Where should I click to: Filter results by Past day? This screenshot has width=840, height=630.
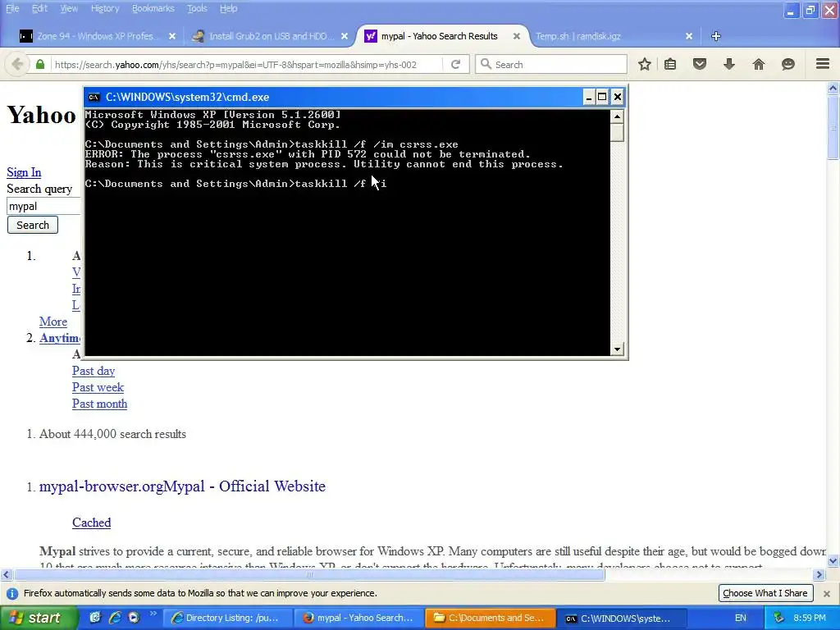click(x=94, y=371)
